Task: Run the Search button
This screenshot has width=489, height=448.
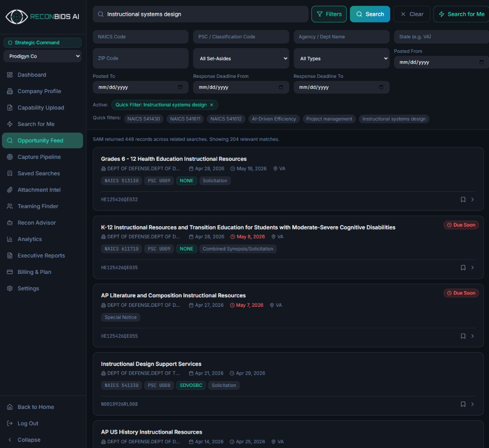Action: (370, 14)
